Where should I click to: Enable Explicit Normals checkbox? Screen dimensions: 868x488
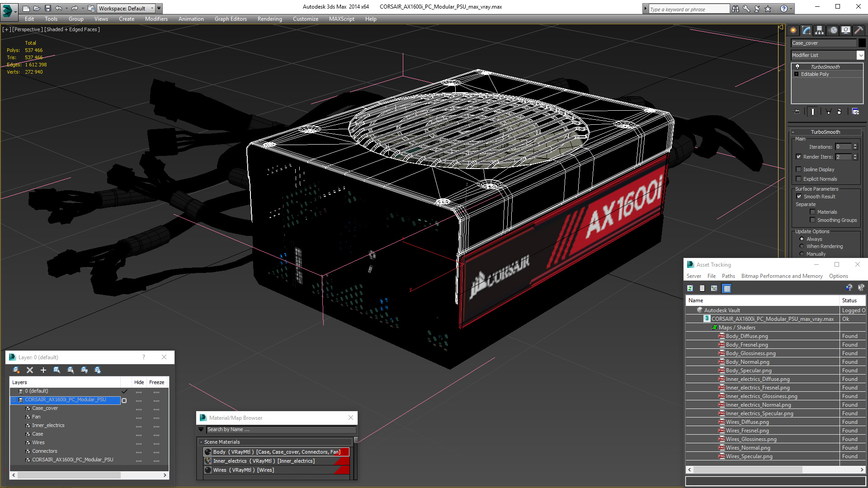tap(798, 179)
